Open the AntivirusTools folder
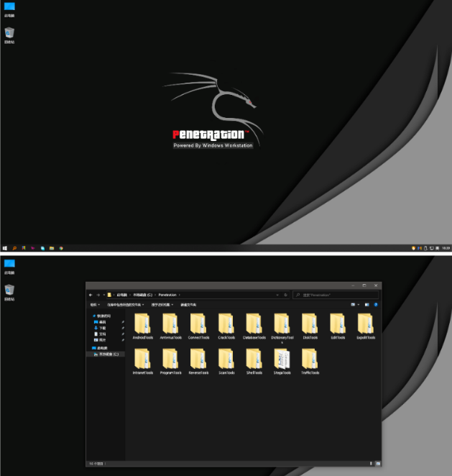The width and height of the screenshot is (452, 476). coord(170,326)
